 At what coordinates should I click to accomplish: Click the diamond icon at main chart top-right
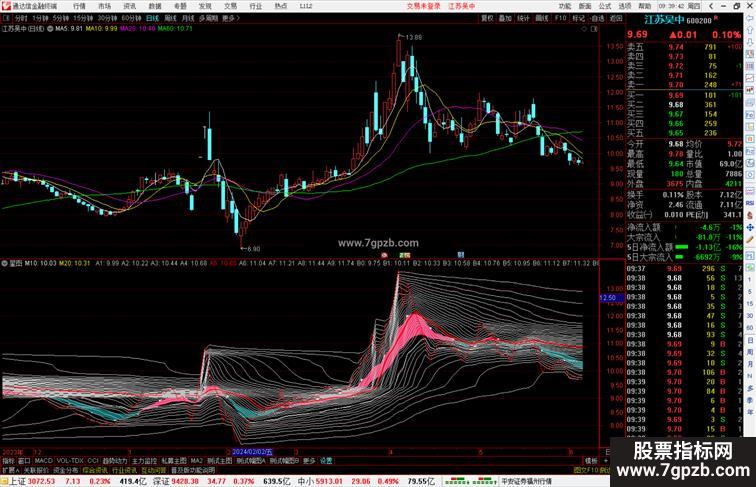tap(584, 29)
